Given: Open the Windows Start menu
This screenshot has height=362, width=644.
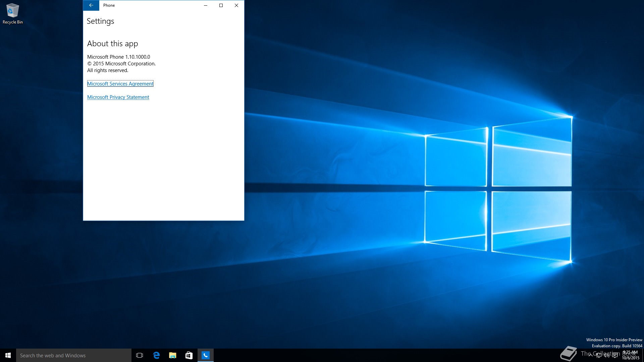Looking at the screenshot, I should pos(8,355).
